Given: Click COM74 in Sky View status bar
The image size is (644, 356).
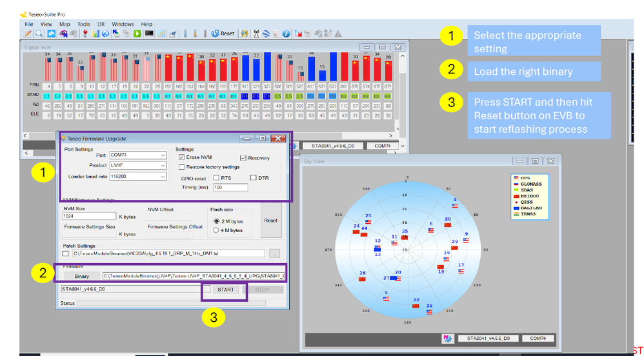Looking at the screenshot, I should point(538,339).
